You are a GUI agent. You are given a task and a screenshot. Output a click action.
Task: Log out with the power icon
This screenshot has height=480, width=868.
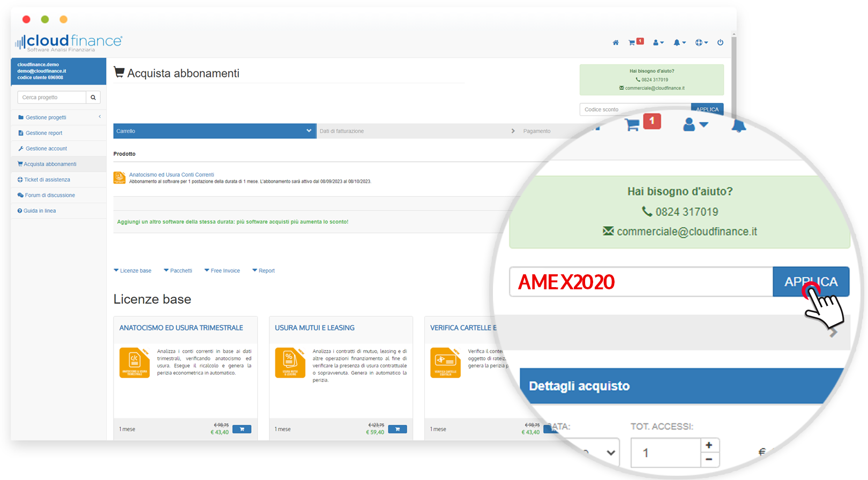(720, 43)
